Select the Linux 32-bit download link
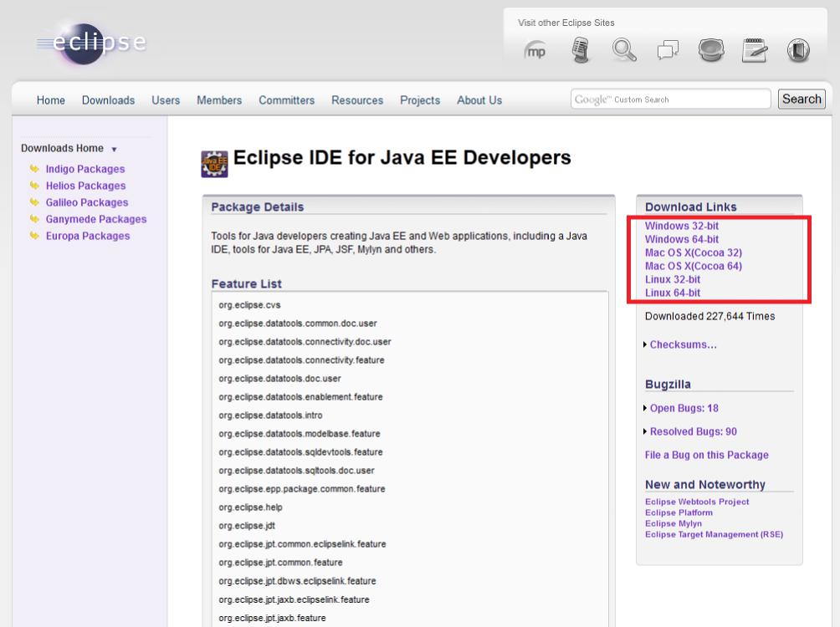840x627 pixels. (x=673, y=279)
